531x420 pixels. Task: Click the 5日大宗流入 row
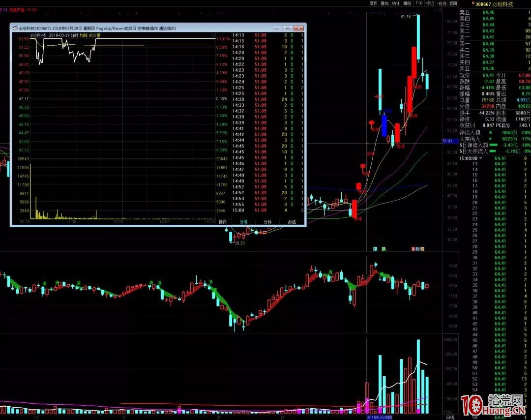pyautogui.click(x=495, y=151)
